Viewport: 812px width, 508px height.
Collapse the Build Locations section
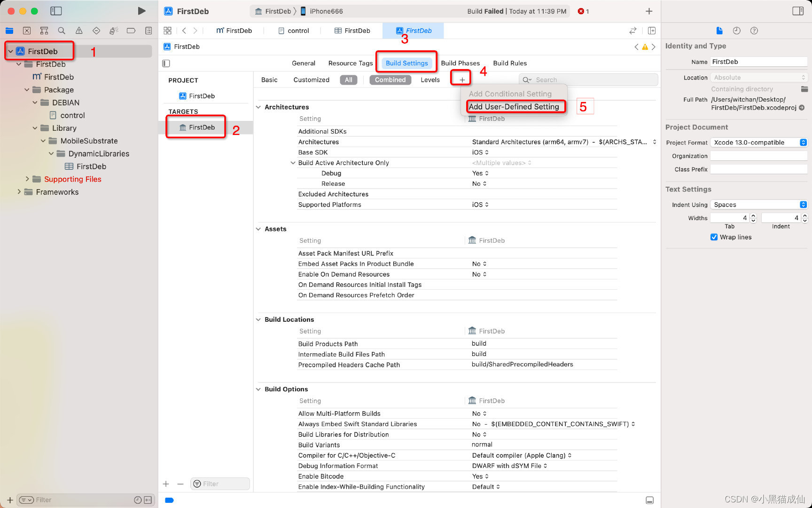click(258, 319)
